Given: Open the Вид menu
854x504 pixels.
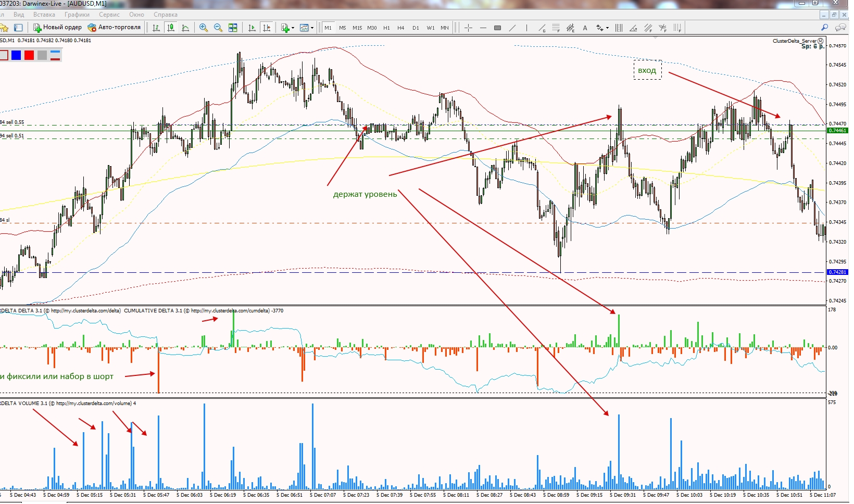Looking at the screenshot, I should [x=19, y=15].
